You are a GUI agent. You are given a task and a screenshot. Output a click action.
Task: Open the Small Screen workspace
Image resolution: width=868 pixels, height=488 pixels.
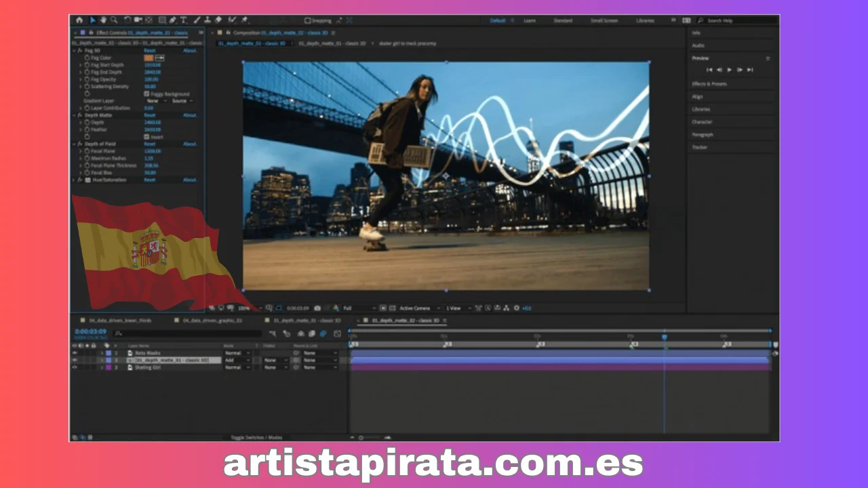click(x=604, y=20)
